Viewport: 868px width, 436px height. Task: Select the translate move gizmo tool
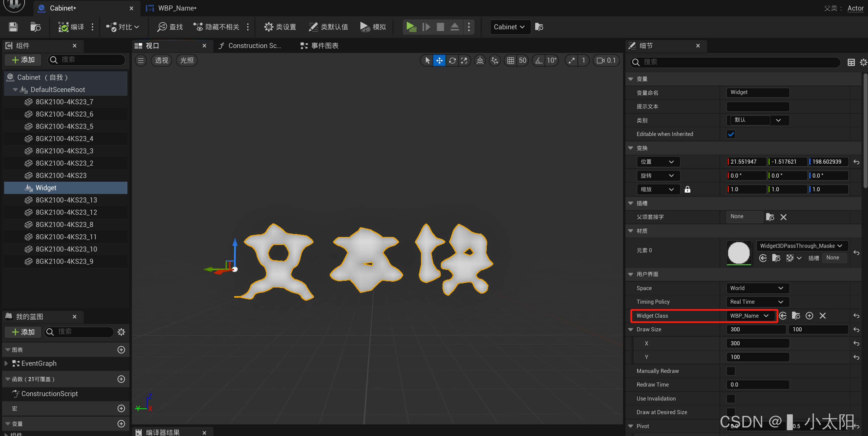tap(439, 61)
